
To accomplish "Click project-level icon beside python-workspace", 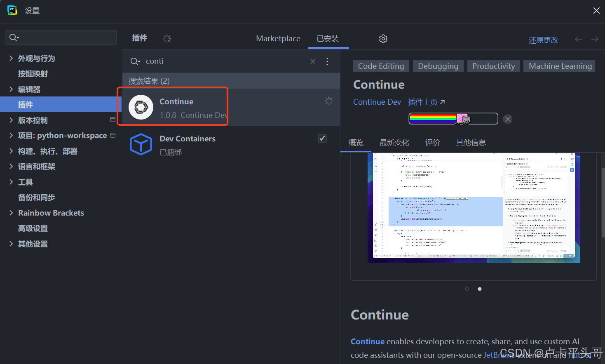I will [x=113, y=135].
